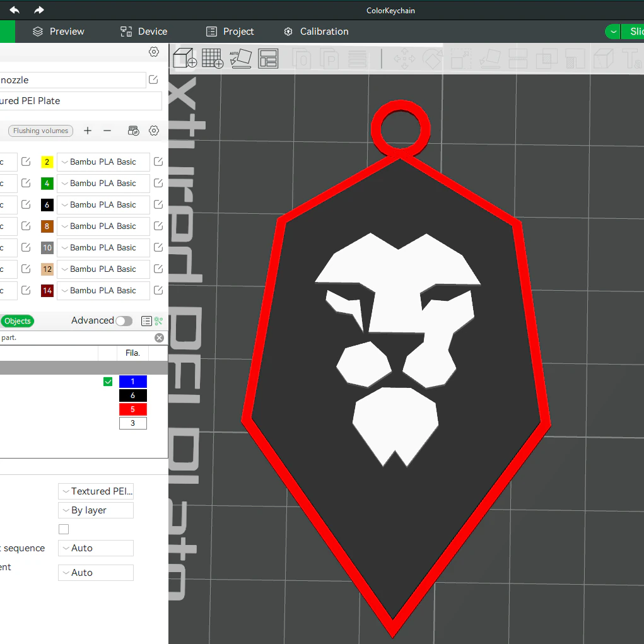Screen dimensions: 644x644
Task: Select the greyed Move tool icon
Action: pos(404,58)
